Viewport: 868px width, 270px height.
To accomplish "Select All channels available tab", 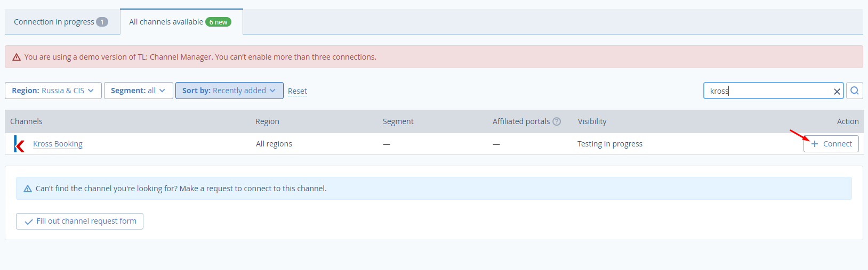I will tap(181, 22).
